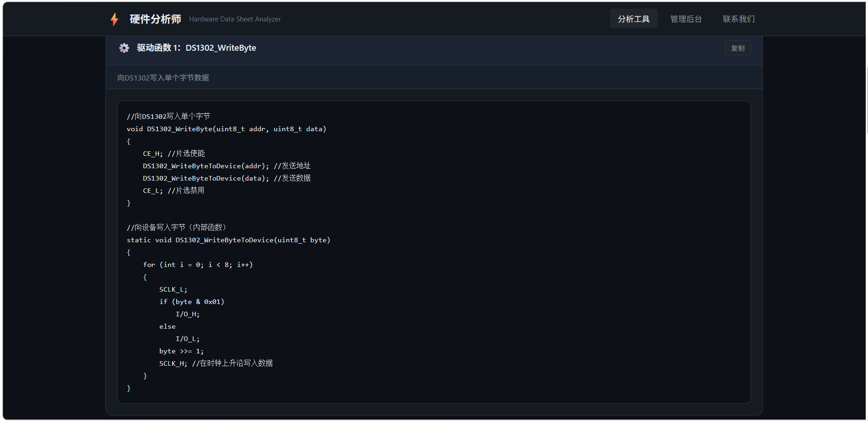Click the DS1302_WriteByteToDevice(addr) code line
Screen dimensions: 868x421
(x=226, y=166)
